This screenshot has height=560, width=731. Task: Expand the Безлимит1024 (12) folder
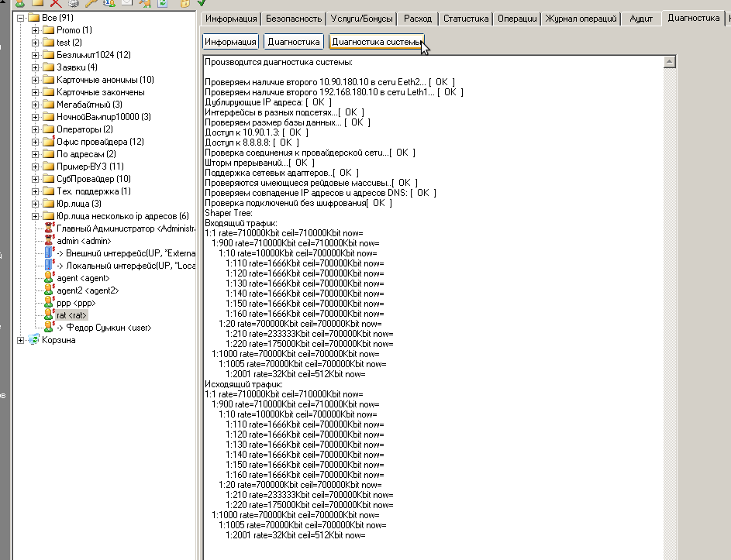pos(36,55)
